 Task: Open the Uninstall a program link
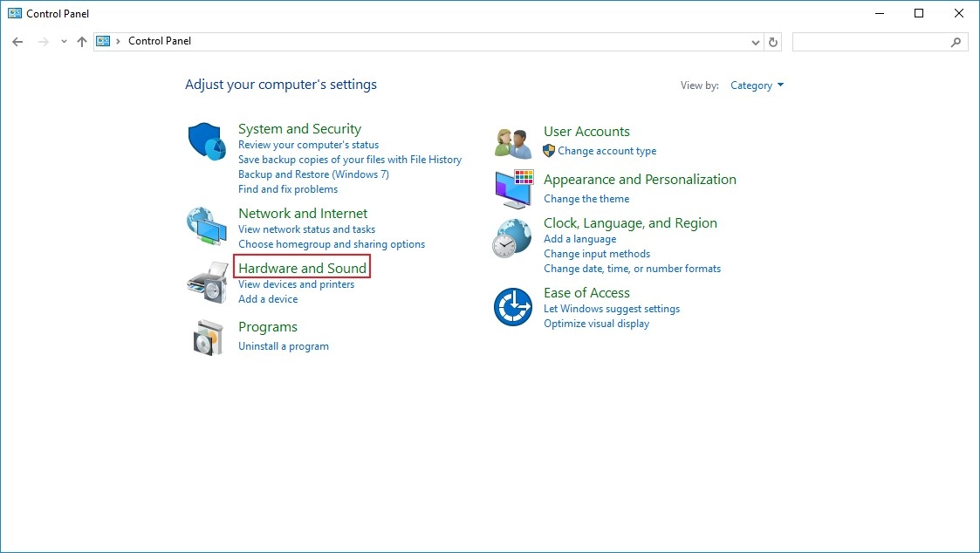click(x=284, y=345)
